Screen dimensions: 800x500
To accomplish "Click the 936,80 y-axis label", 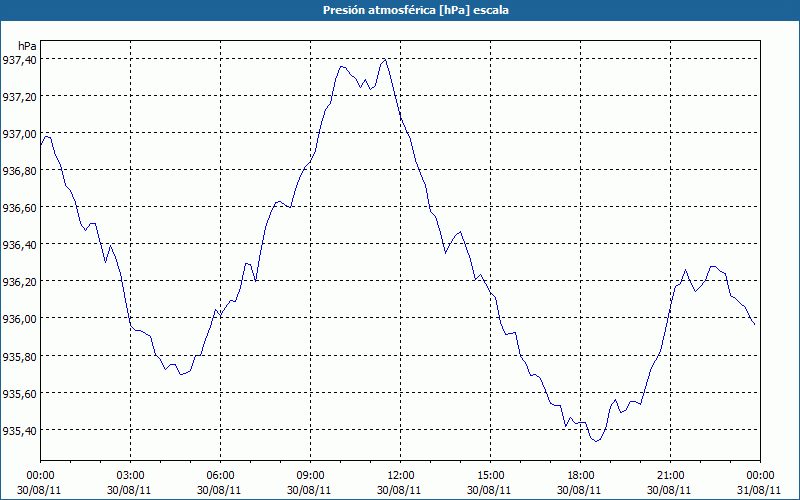I will point(20,171).
